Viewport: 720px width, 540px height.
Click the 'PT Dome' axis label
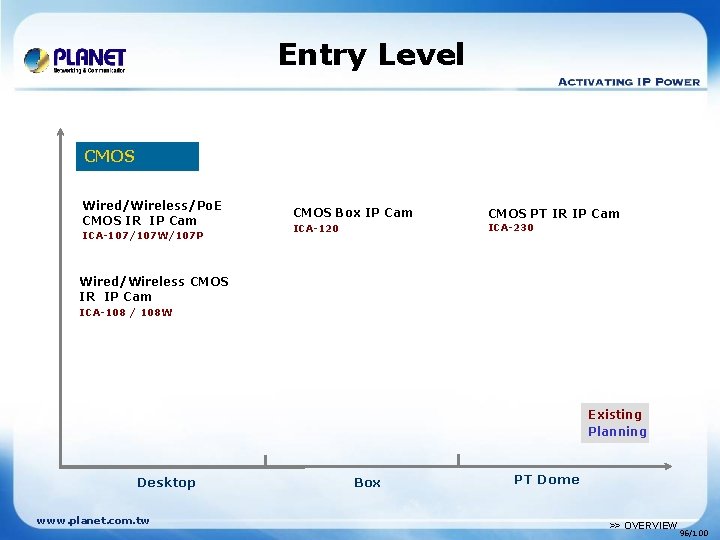click(546, 479)
